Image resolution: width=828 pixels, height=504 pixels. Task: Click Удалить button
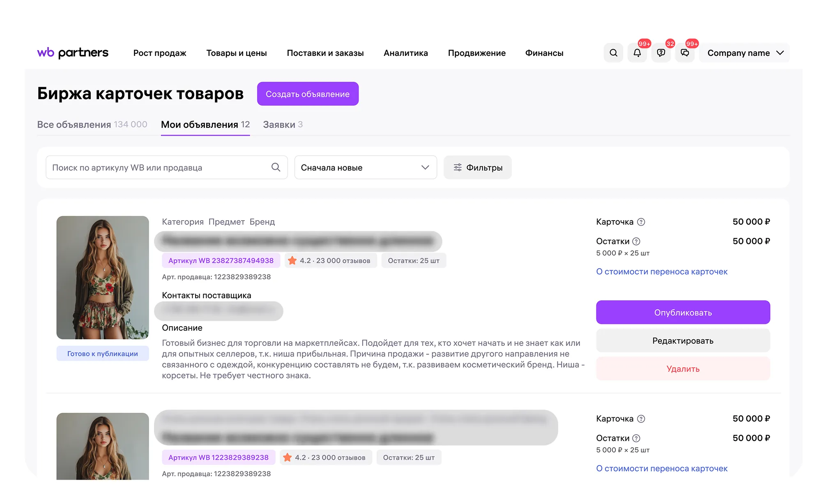(683, 368)
